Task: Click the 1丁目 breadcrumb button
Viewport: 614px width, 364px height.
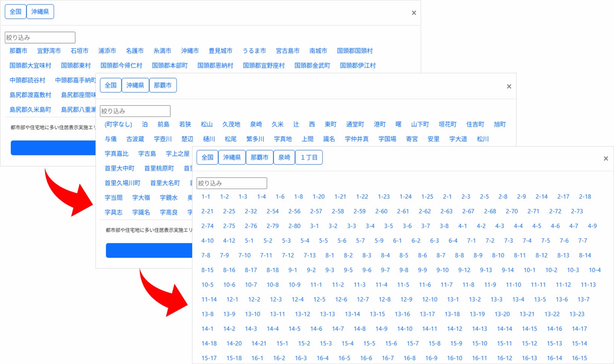Action: (309, 157)
